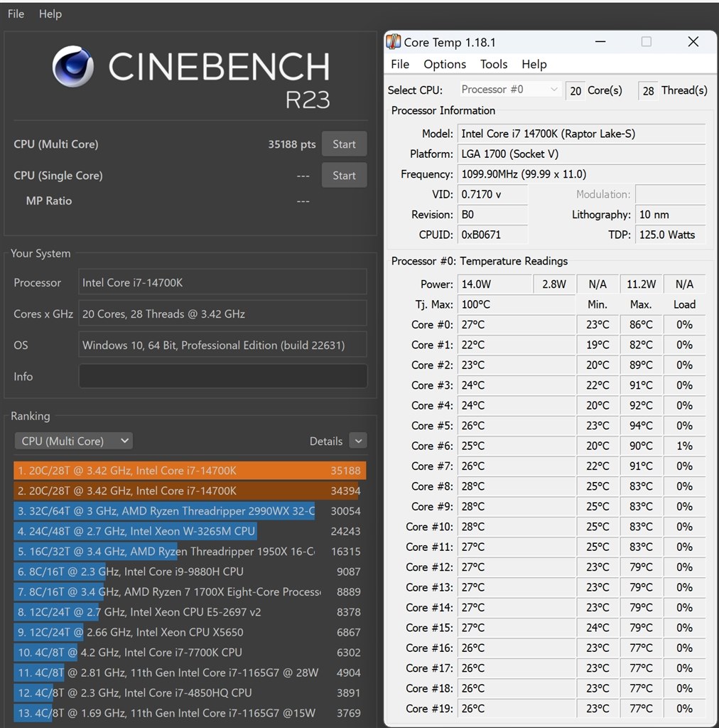Close the Core Temp window
719x728 pixels.
(693, 42)
